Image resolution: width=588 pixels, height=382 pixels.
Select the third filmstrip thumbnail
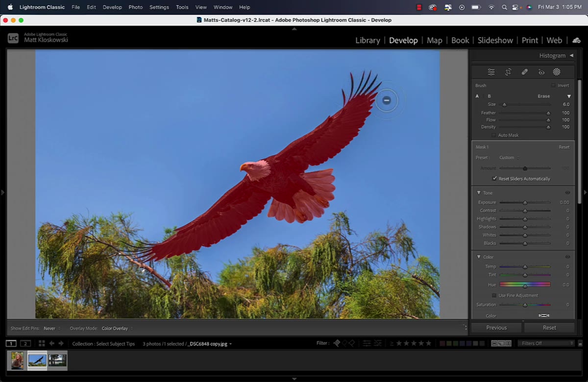pyautogui.click(x=57, y=360)
